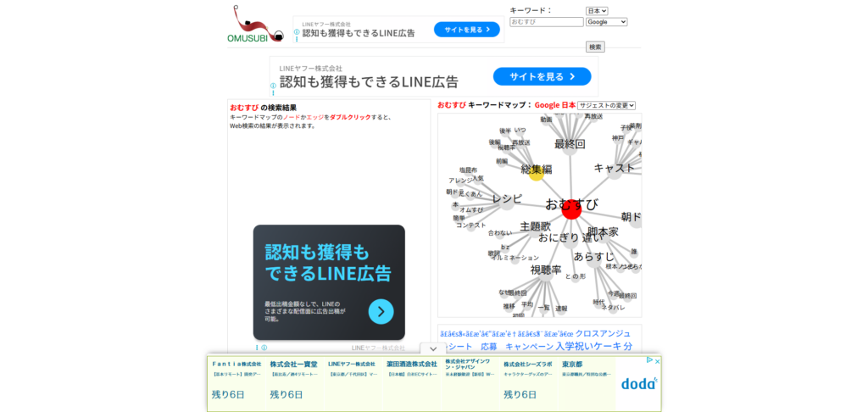Close the bottom doda ad with X
This screenshot has height=412, width=868.
click(657, 361)
